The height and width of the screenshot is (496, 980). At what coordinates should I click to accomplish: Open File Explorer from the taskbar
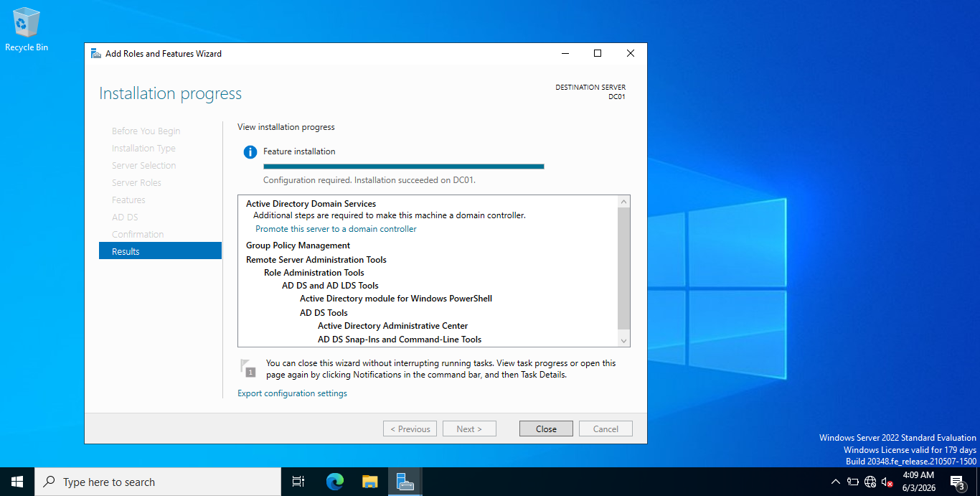[369, 482]
